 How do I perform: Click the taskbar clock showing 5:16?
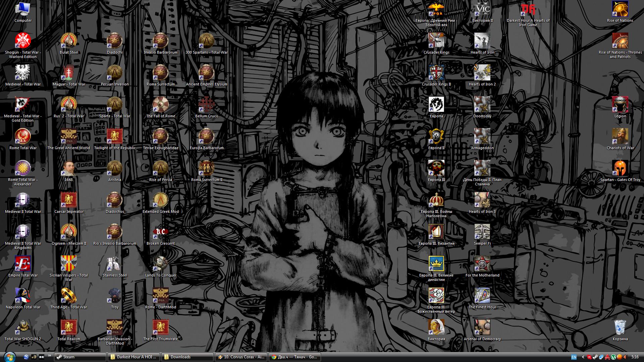click(x=635, y=357)
